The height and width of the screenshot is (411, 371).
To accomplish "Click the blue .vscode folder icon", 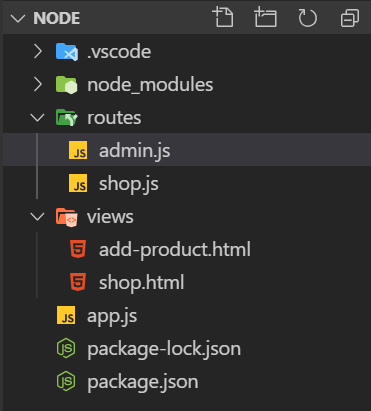I will (67, 52).
